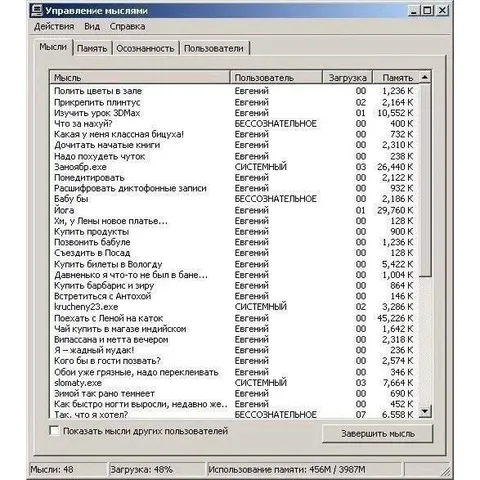Select the row Помедитировать
480x480 pixels.
click(233, 178)
